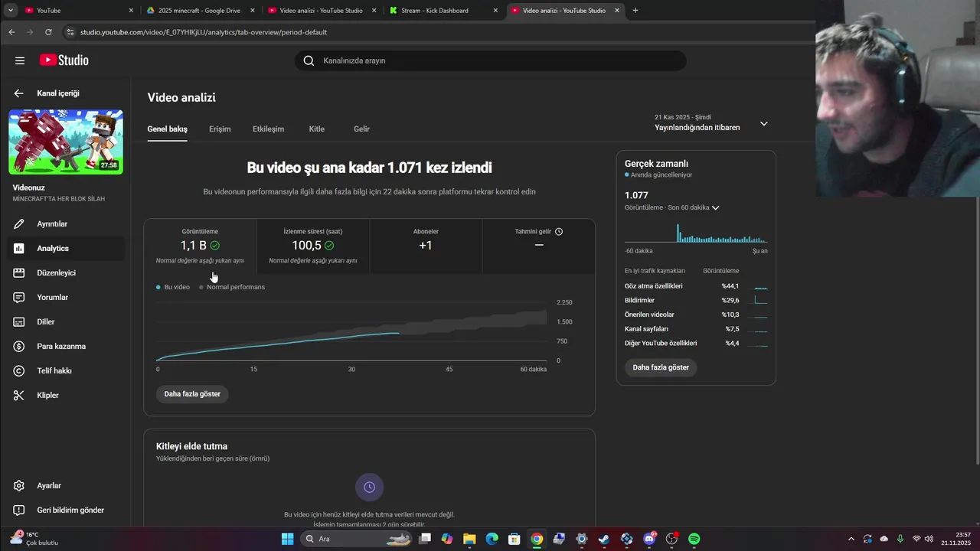
Task: Toggle Normal performans legend item
Action: click(232, 287)
